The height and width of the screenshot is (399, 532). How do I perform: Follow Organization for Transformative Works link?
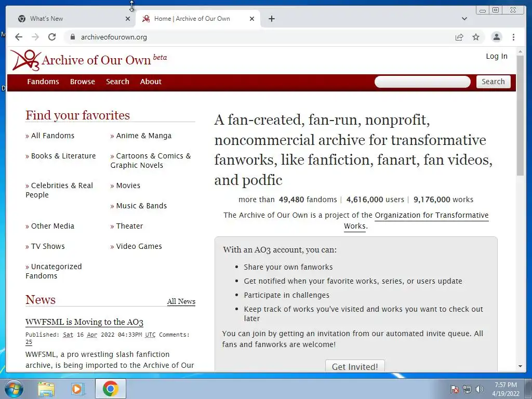point(432,216)
